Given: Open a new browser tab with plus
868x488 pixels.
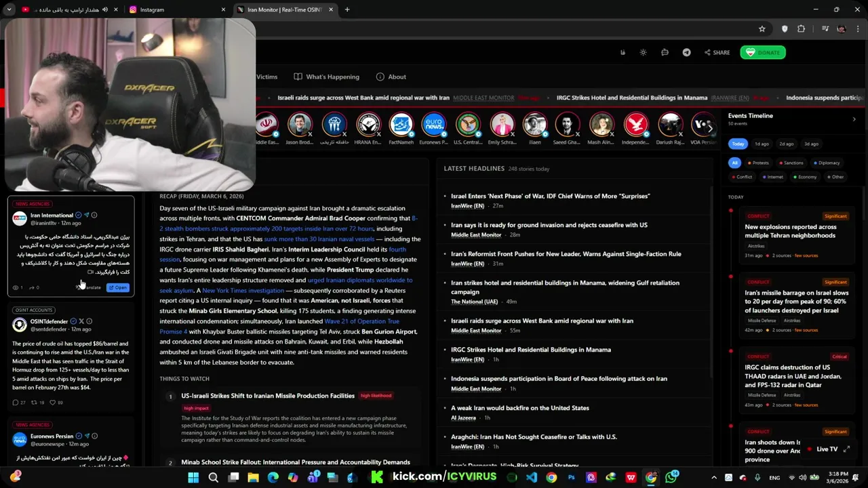Looking at the screenshot, I should (x=347, y=9).
